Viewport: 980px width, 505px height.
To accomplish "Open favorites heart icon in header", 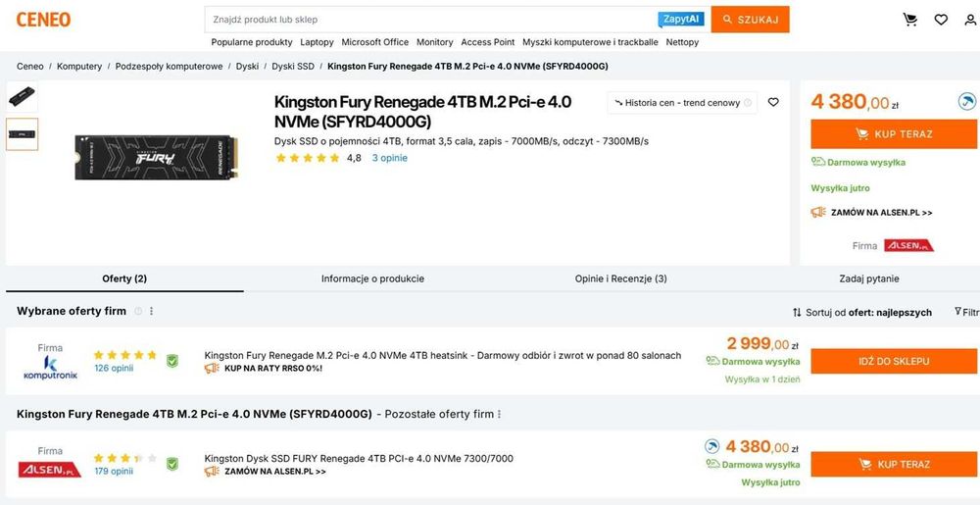I will [941, 20].
